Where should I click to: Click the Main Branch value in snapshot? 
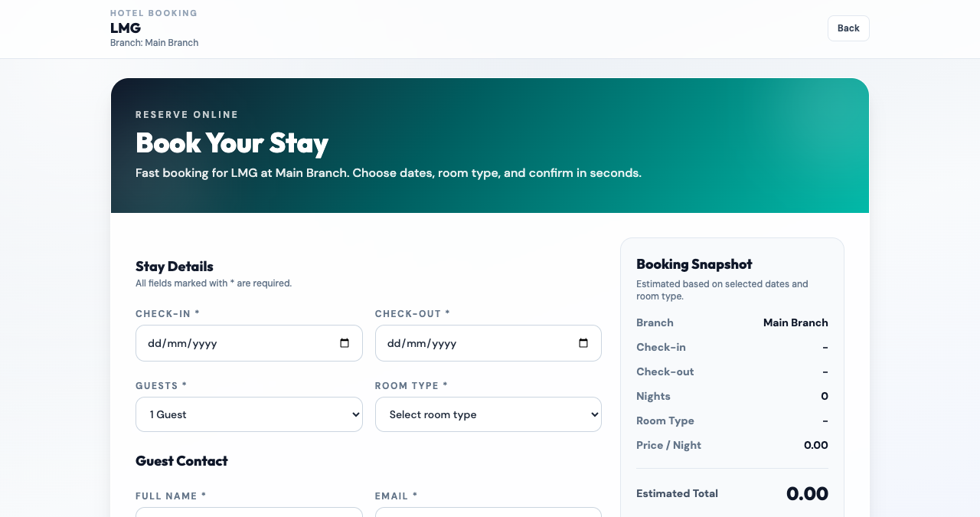click(795, 322)
